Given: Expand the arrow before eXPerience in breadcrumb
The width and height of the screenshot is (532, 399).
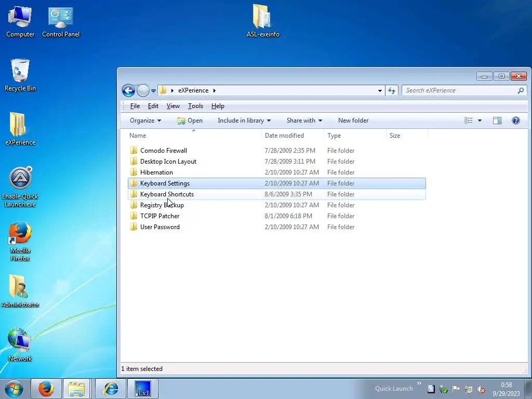Looking at the screenshot, I should pos(172,90).
